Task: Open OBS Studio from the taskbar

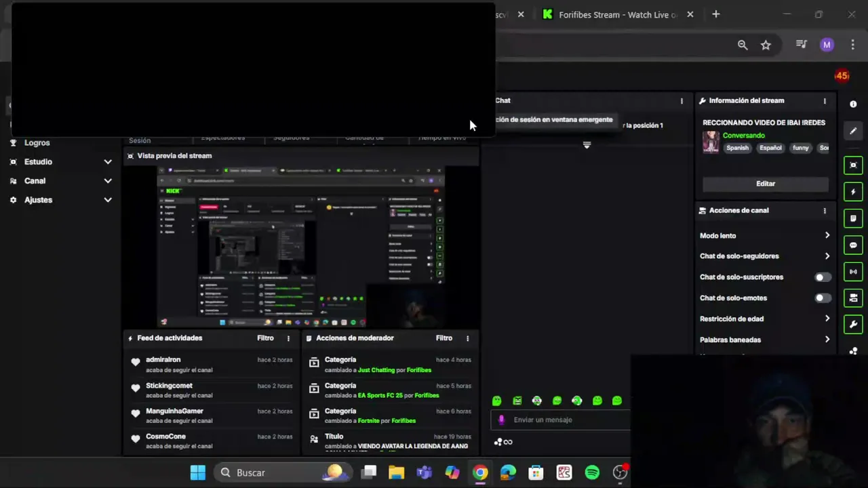Action: [x=620, y=472]
